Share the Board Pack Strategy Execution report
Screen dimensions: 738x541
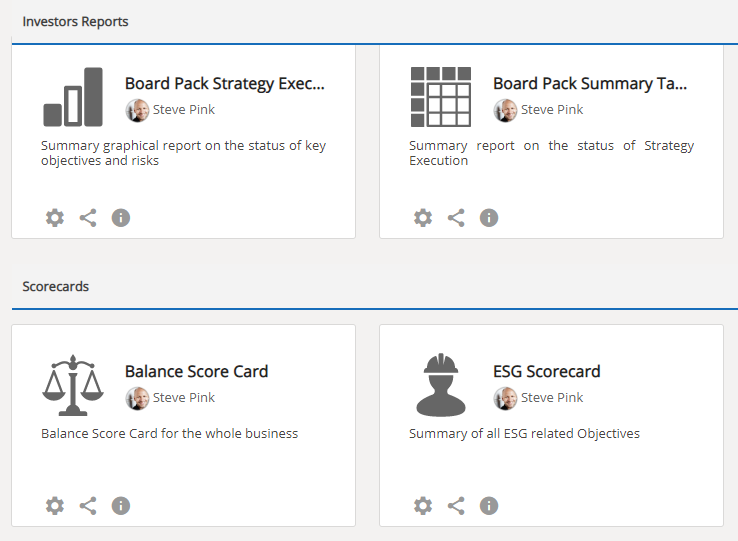click(x=88, y=218)
